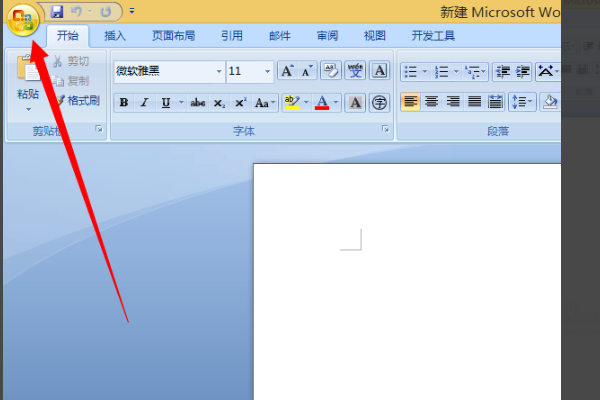Expand highlight color dropdown arrow
The image size is (600, 400).
tap(306, 103)
